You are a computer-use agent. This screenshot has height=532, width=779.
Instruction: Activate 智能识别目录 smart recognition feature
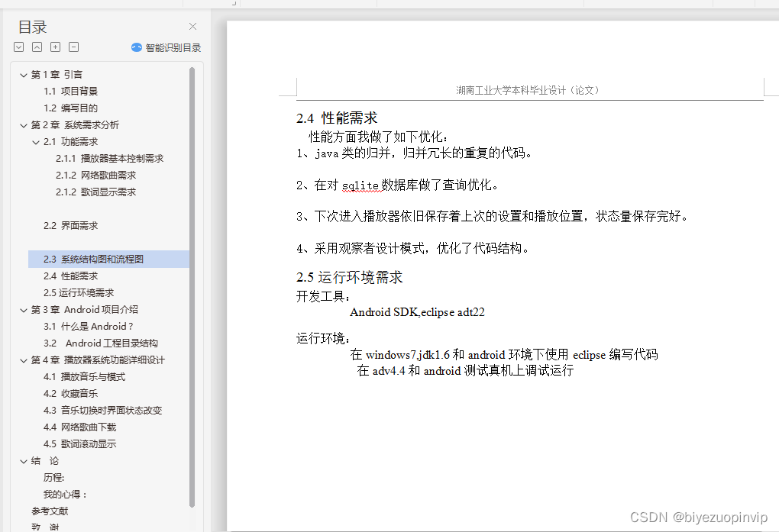pos(166,47)
